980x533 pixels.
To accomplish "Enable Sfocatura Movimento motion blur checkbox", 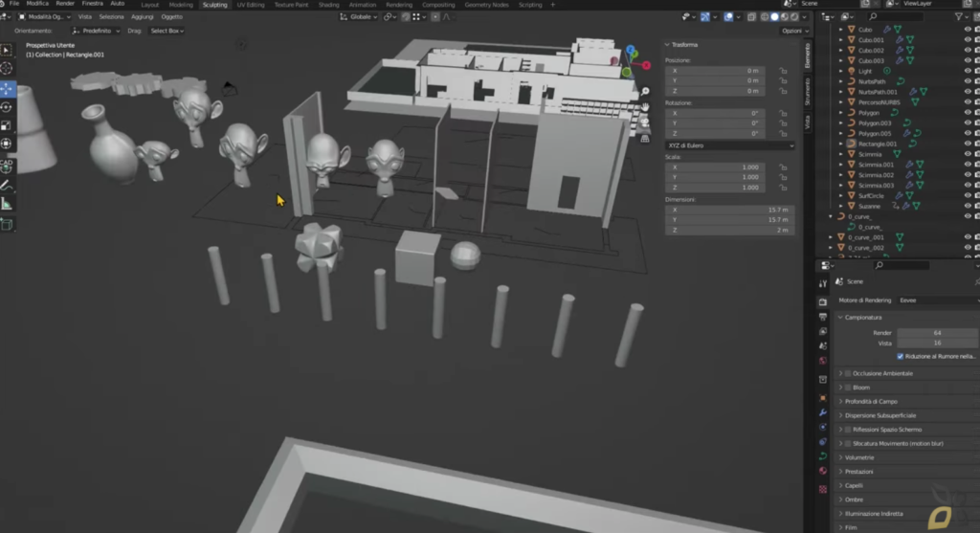I will 848,444.
